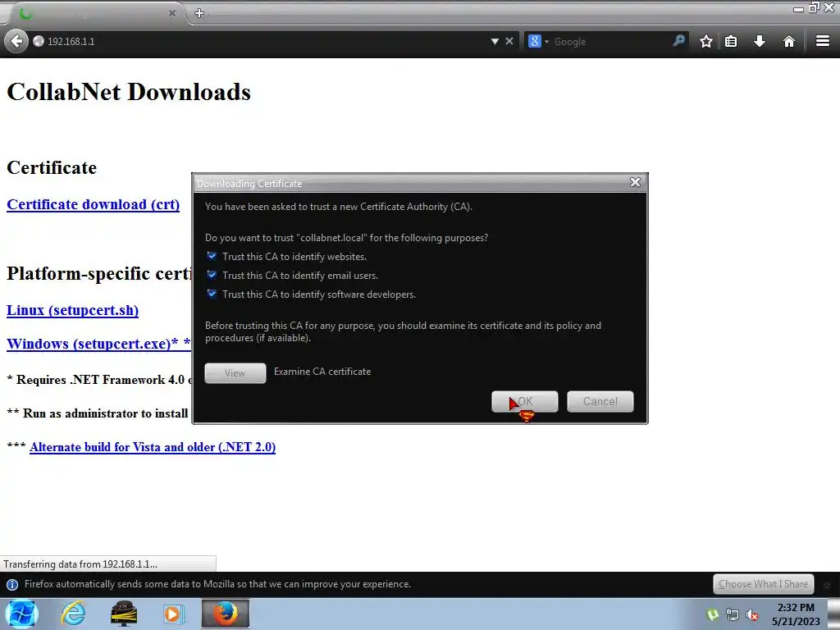
Task: Switch to Firefox in the taskbar
Action: pos(225,614)
